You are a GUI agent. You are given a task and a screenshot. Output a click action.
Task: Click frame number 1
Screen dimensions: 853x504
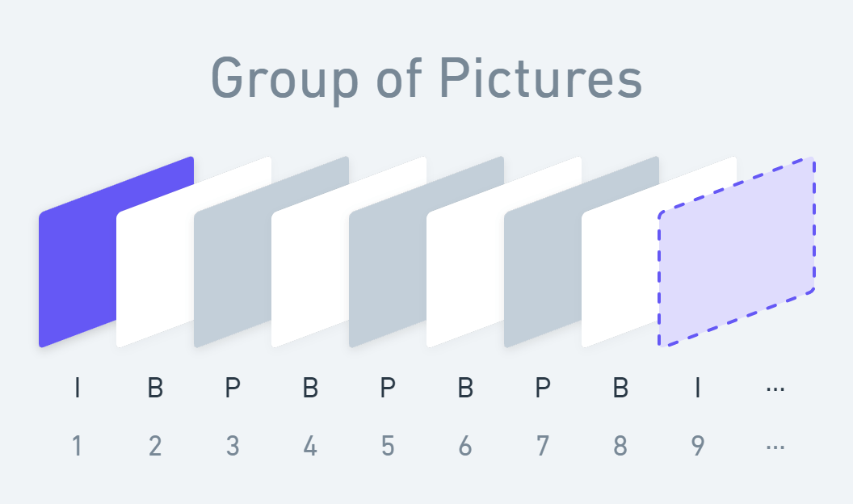78,447
